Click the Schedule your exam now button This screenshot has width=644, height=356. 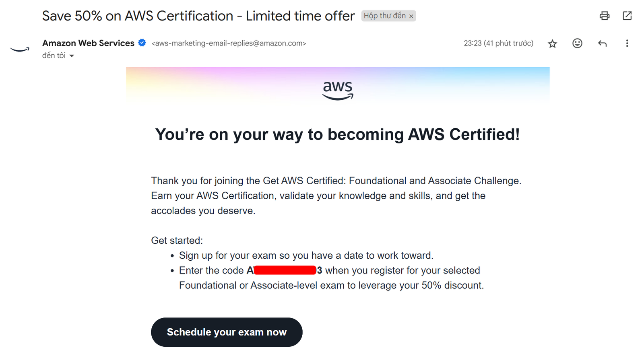(x=227, y=332)
